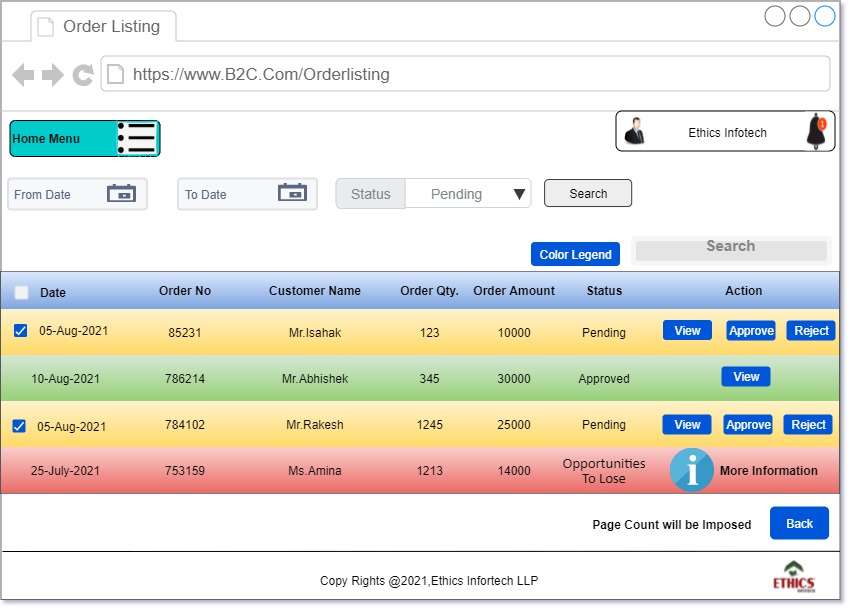Approve order 85231 for Mr.Isahak
Image resolution: width=852 pixels, height=611 pixels.
click(751, 331)
